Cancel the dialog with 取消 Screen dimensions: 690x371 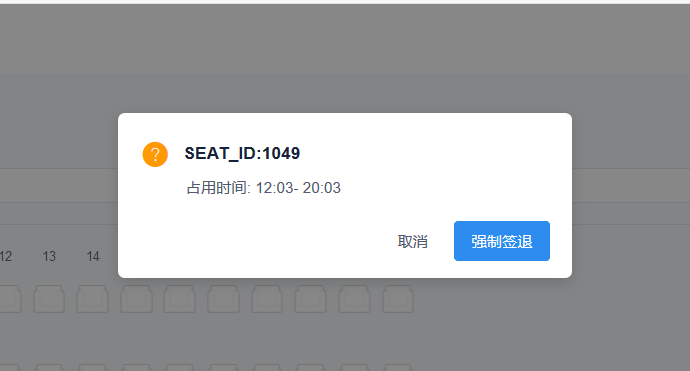point(412,241)
